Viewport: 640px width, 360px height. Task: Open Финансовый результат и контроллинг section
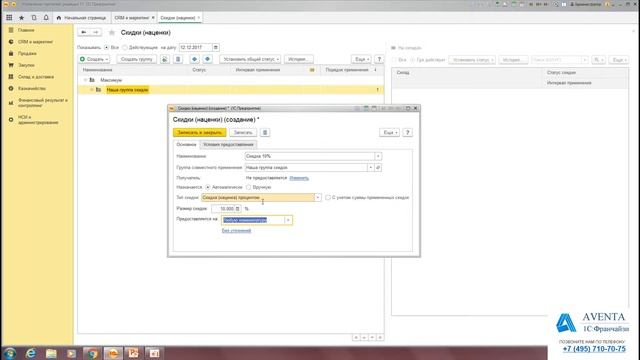42,102
